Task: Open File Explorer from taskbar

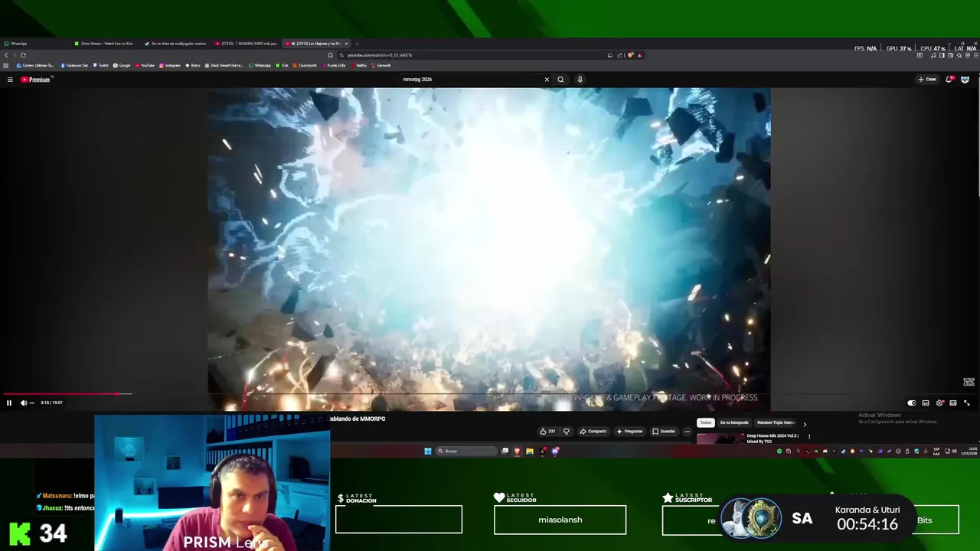Action: click(x=529, y=451)
